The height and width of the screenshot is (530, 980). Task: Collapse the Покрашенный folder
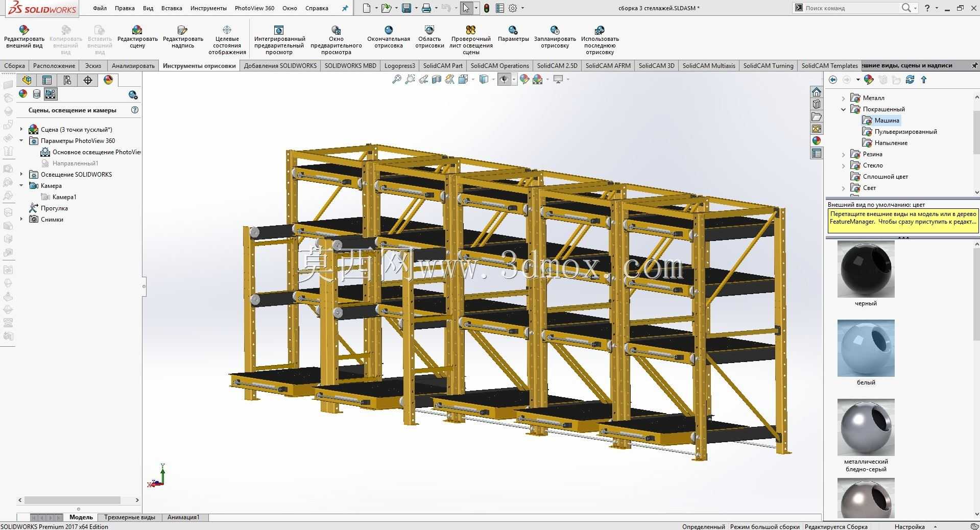(844, 109)
